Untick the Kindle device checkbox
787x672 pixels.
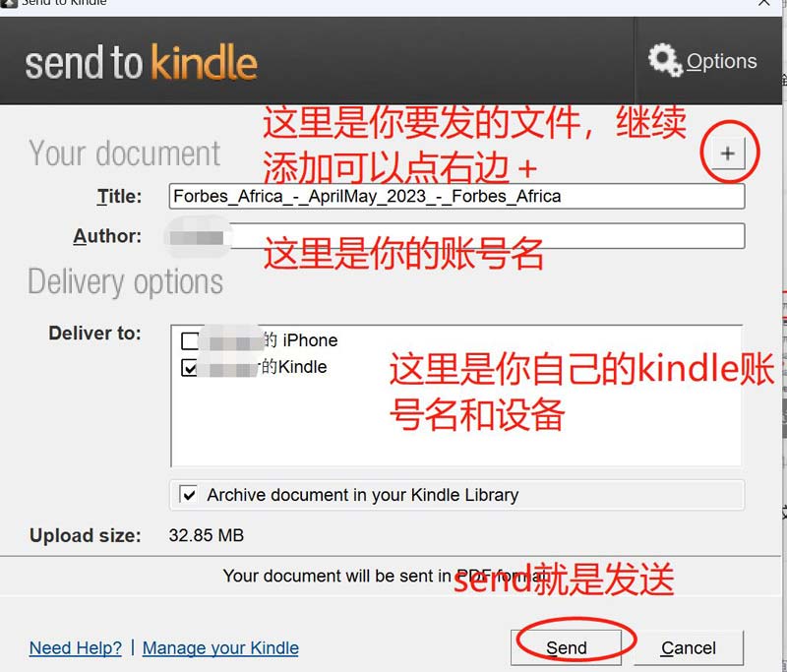(x=190, y=368)
